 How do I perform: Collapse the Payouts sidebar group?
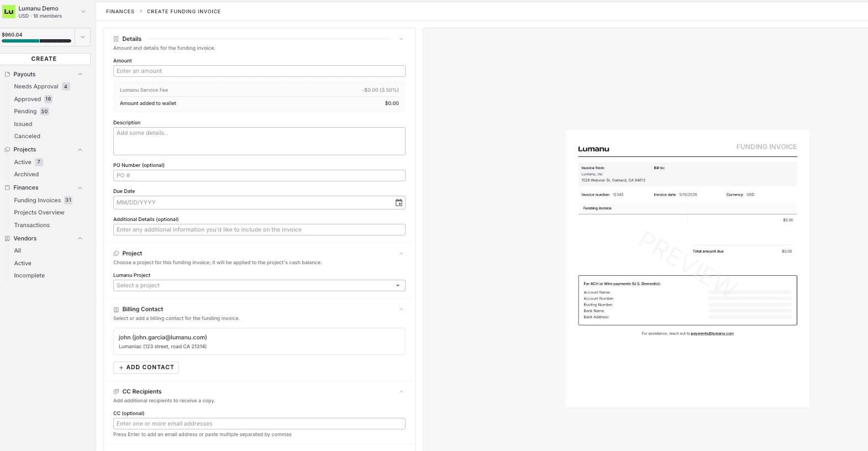(80, 74)
